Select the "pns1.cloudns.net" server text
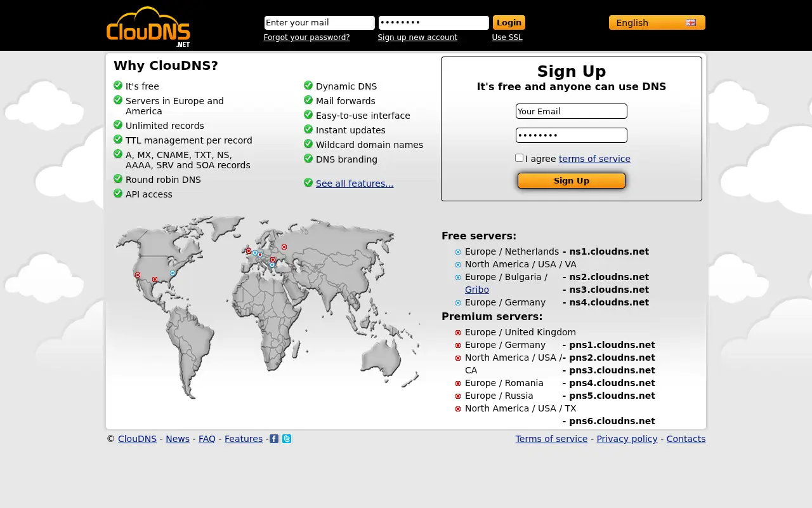This screenshot has width=812, height=508. (612, 345)
